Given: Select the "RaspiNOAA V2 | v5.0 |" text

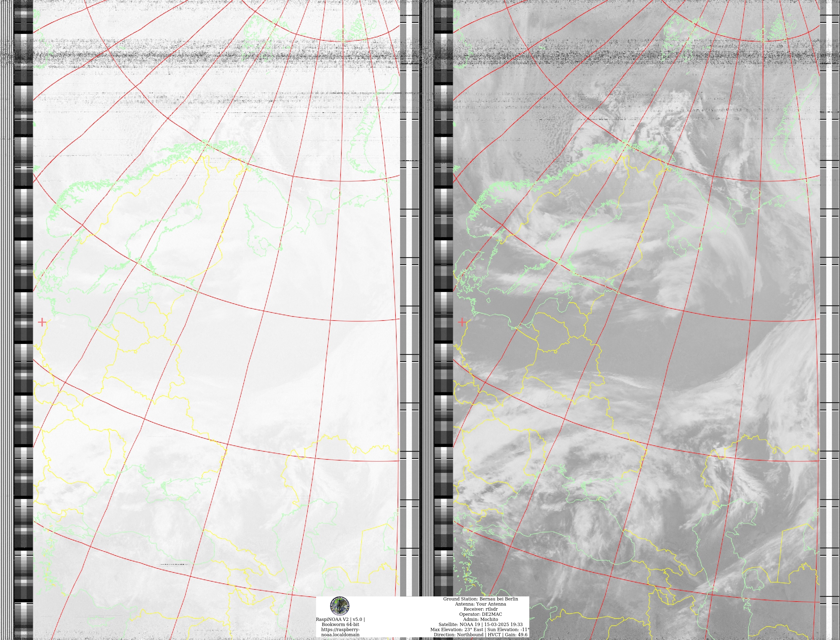Looking at the screenshot, I should click(340, 620).
